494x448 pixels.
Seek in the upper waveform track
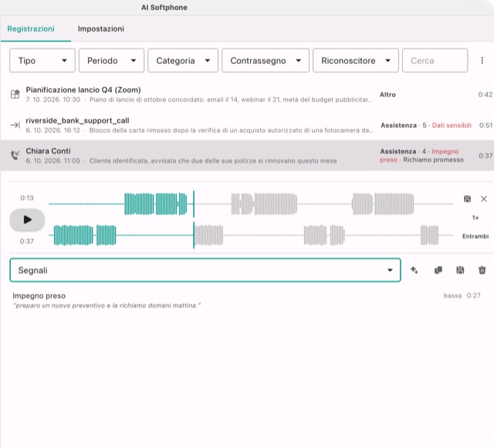pyautogui.click(x=251, y=204)
